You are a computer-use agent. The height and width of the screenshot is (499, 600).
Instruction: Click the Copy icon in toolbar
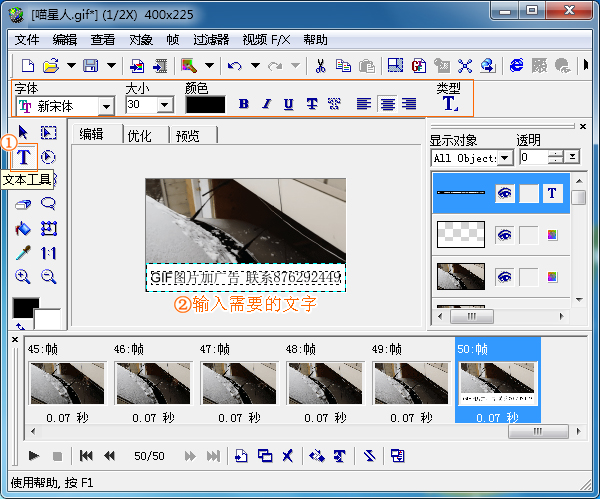(x=343, y=66)
